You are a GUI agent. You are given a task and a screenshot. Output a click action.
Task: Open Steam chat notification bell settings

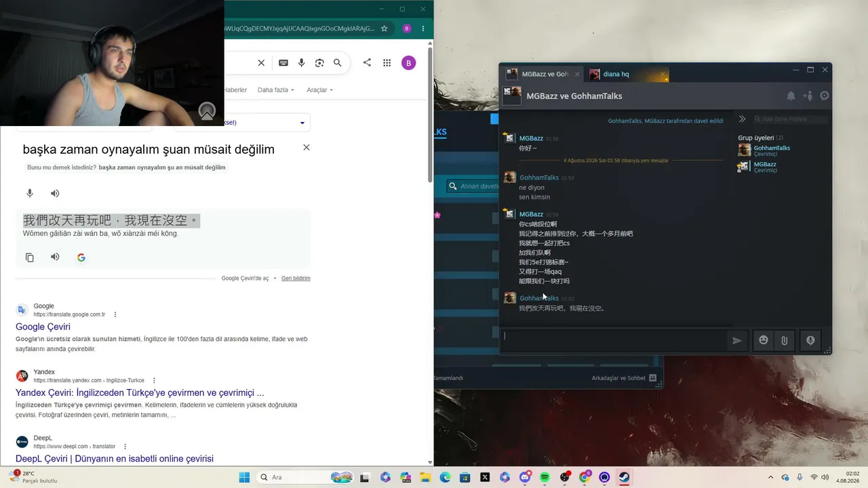point(791,96)
